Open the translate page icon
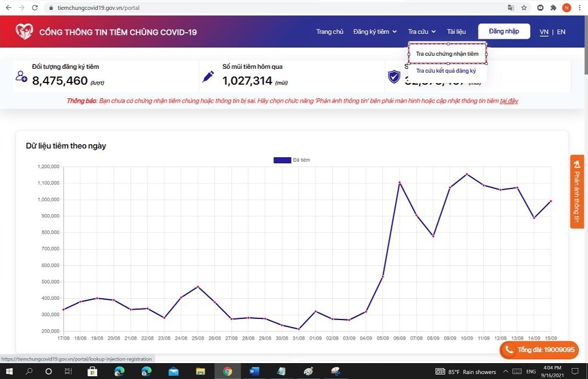This screenshot has height=379, width=588. pyautogui.click(x=511, y=8)
